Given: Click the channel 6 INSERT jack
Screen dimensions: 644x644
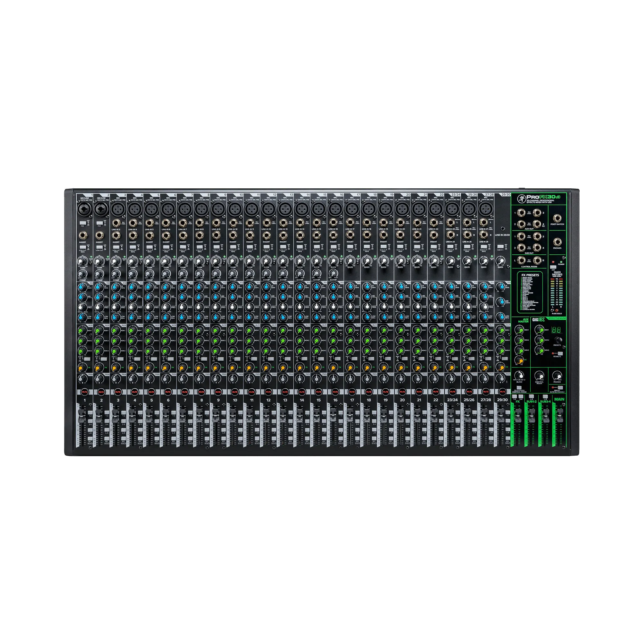Looking at the screenshot, I should coord(166,235).
